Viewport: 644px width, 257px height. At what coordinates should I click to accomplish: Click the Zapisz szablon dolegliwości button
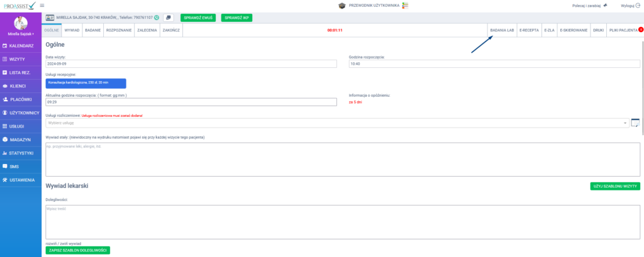click(78, 250)
